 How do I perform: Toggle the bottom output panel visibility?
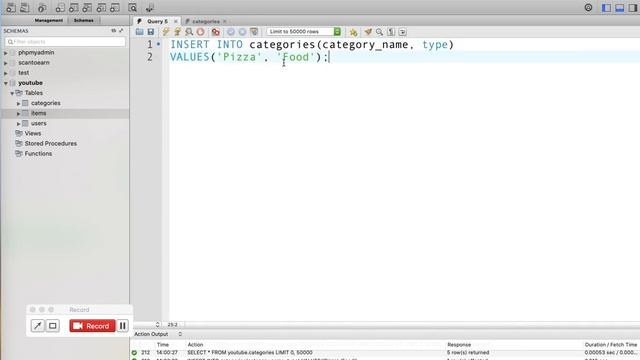pyautogui.click(x=620, y=8)
